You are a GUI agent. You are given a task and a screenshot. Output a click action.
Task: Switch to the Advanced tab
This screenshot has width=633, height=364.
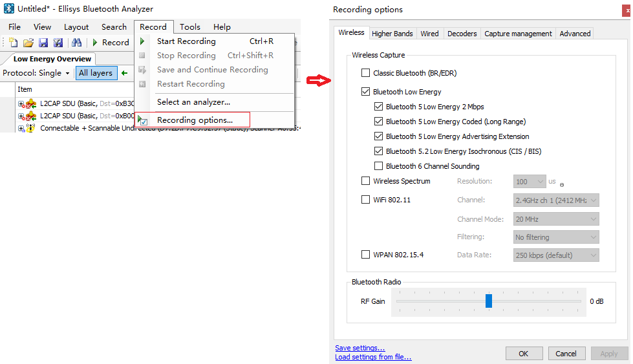pyautogui.click(x=575, y=34)
